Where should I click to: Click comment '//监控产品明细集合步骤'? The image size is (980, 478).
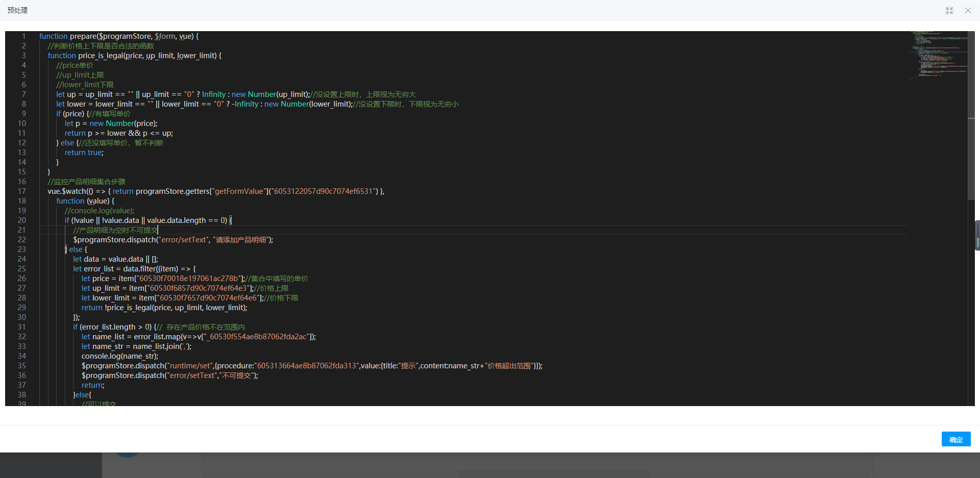coord(86,182)
